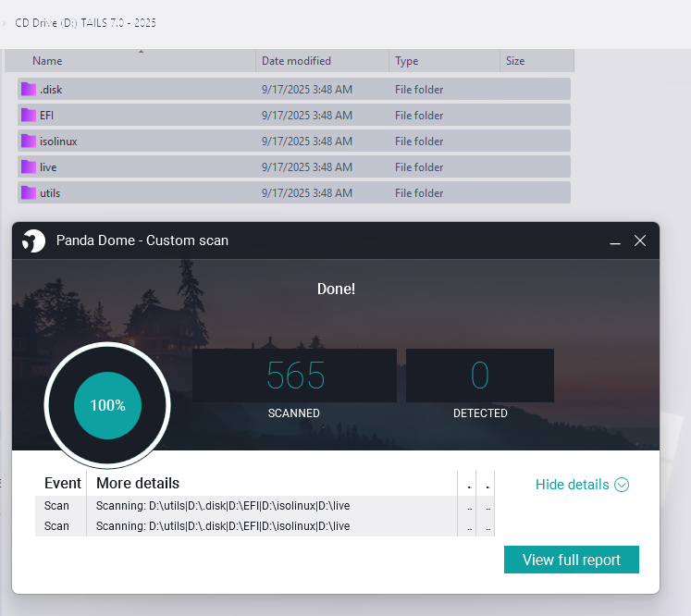Click the Done! status text

tap(336, 290)
